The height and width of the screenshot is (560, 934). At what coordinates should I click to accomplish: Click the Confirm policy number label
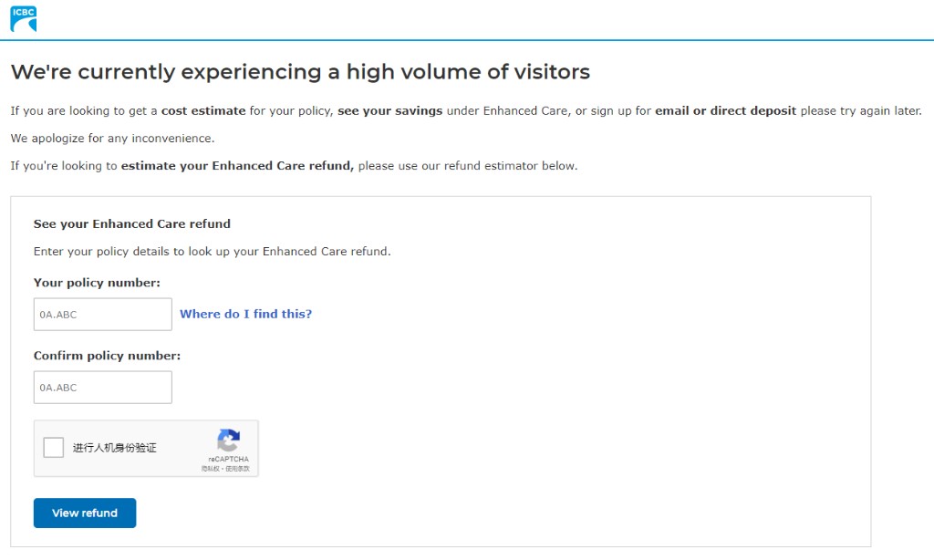coord(108,356)
